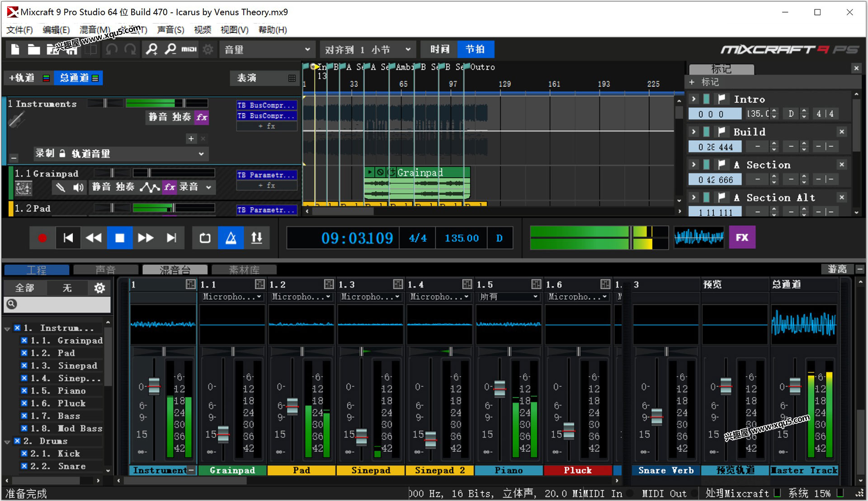Collapse Instruments track with minus button
Viewport: 868px width, 501px height.
click(x=14, y=158)
